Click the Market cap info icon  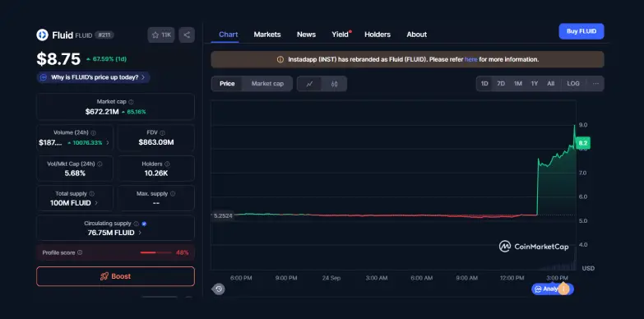point(131,102)
